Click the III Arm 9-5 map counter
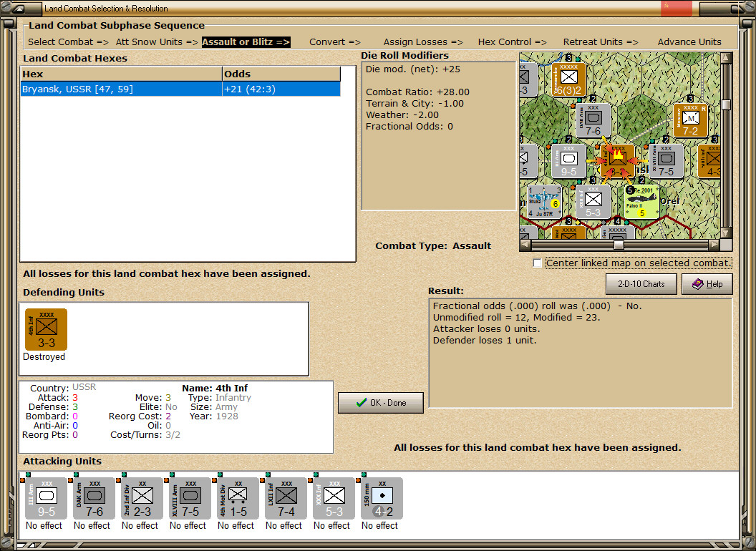Image resolution: width=756 pixels, height=551 pixels. click(568, 160)
